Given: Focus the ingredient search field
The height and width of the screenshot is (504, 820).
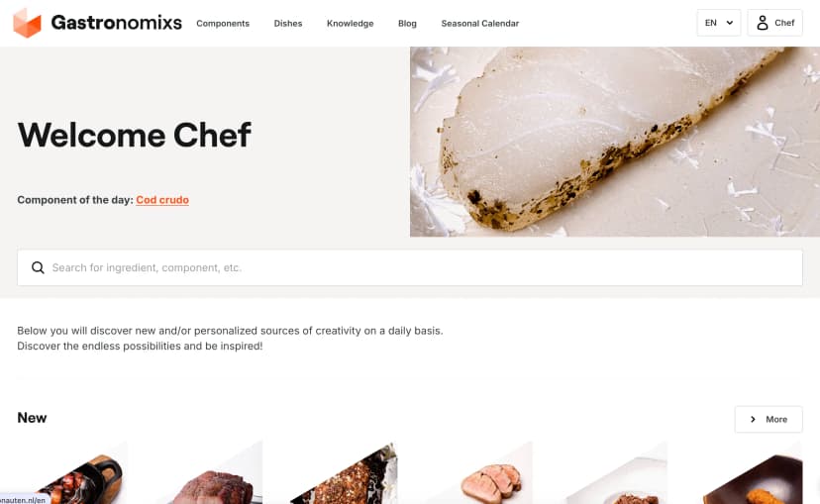Looking at the screenshot, I should tap(410, 267).
